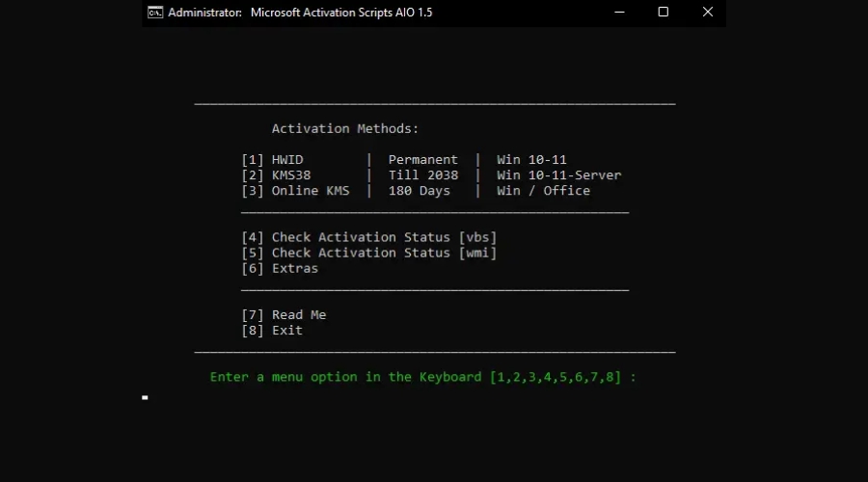Click the 'Win 10-11-Server' compatibility text

(558, 174)
